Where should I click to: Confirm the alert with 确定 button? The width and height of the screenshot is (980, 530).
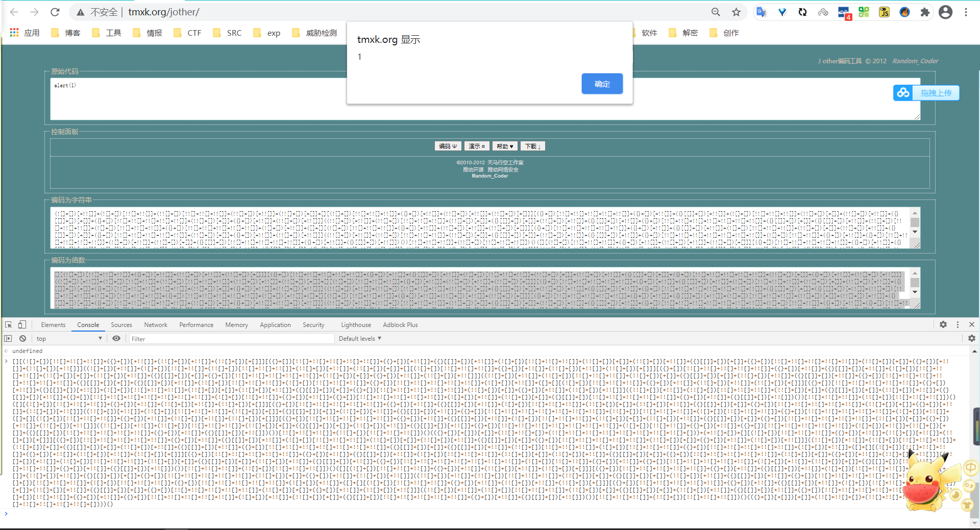[x=602, y=84]
